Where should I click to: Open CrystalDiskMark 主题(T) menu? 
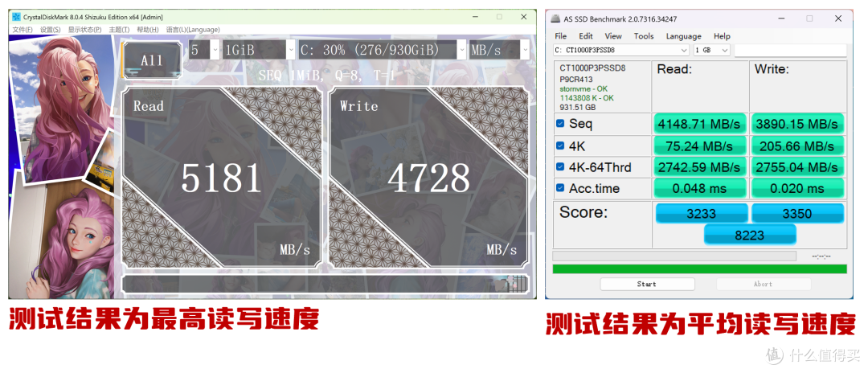(x=119, y=29)
